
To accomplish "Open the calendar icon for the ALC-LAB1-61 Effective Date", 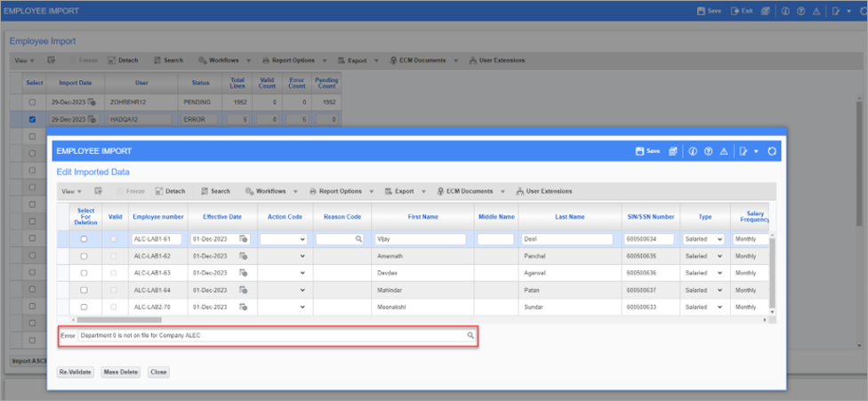I will [x=243, y=239].
